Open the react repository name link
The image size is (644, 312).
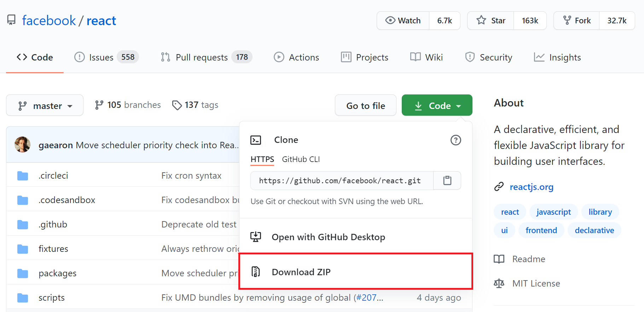(101, 21)
